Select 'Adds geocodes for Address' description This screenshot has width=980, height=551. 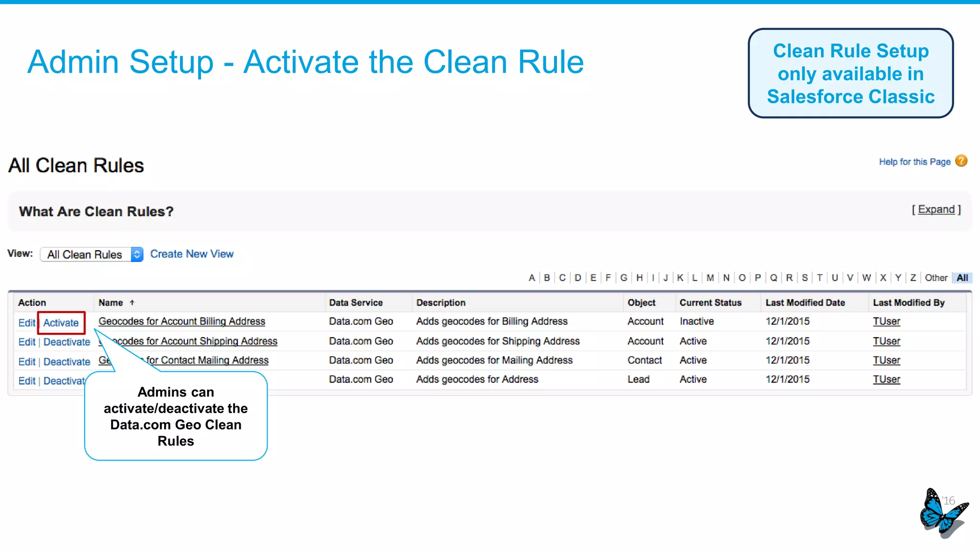point(477,379)
